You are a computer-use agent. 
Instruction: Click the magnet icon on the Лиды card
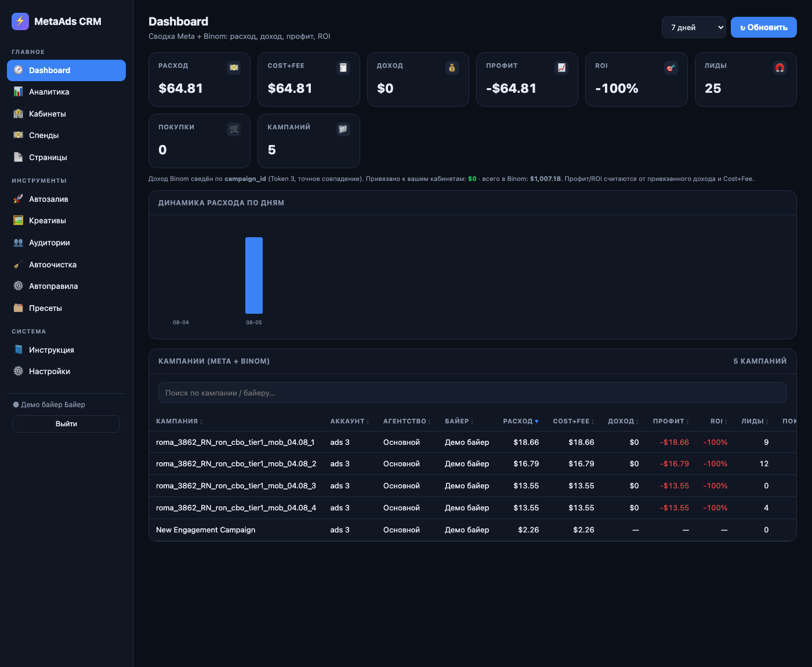point(780,68)
